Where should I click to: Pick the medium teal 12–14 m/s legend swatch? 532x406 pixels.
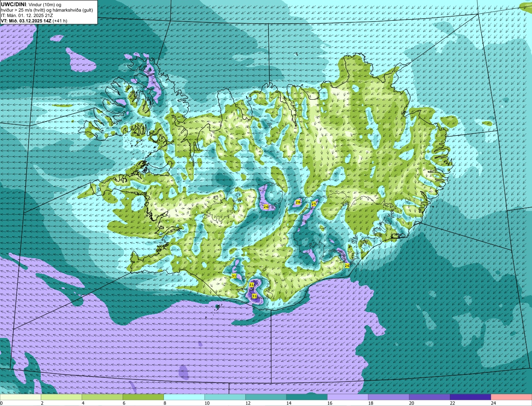click(x=266, y=397)
